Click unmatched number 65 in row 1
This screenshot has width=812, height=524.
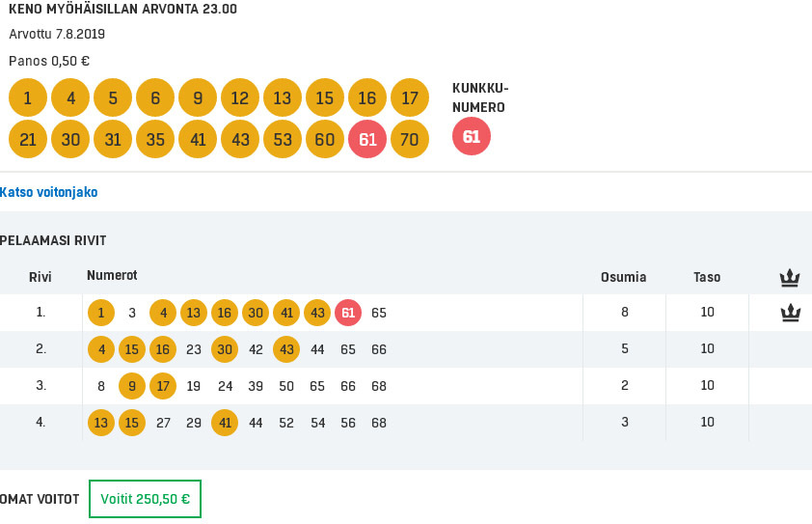(x=379, y=313)
